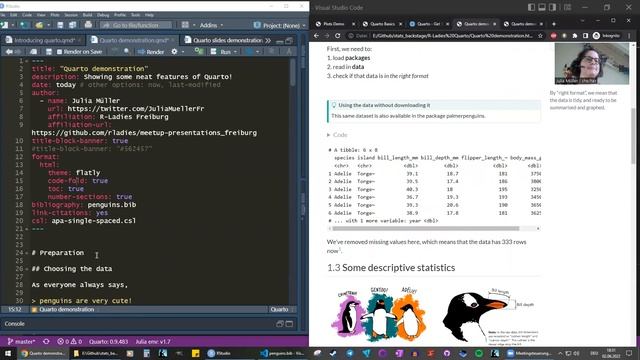Open the Session menu in RStudio

71,15
